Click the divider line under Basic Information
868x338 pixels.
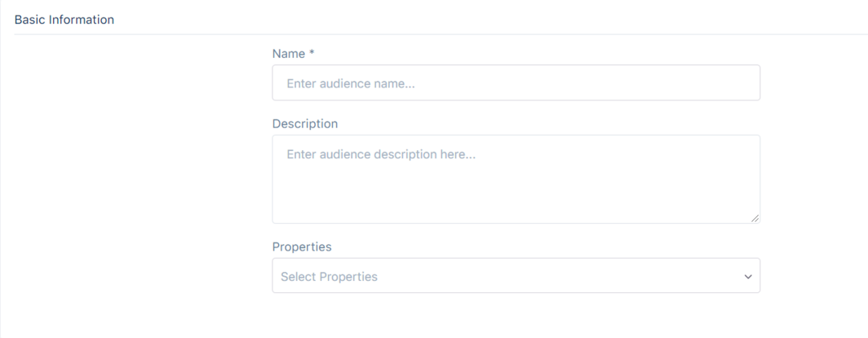440,35
